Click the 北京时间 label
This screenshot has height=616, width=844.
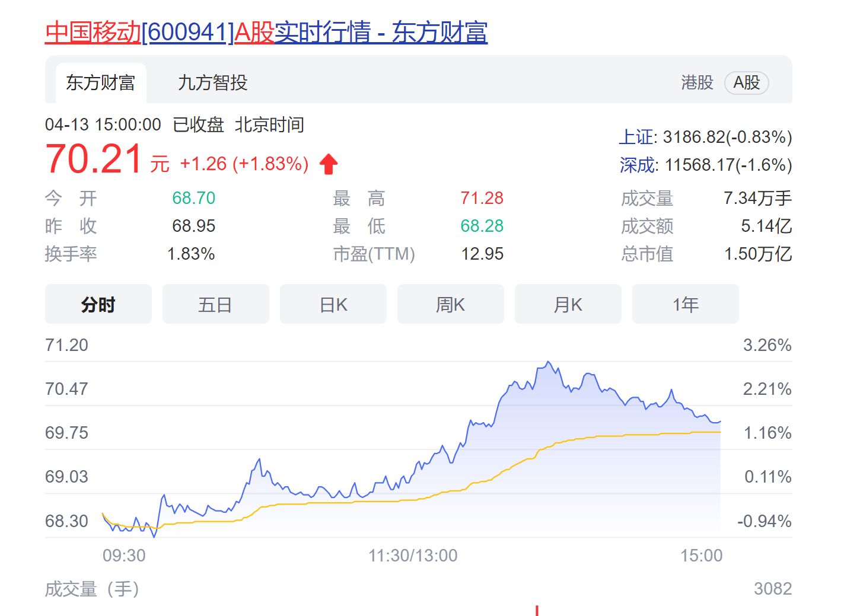tap(269, 125)
